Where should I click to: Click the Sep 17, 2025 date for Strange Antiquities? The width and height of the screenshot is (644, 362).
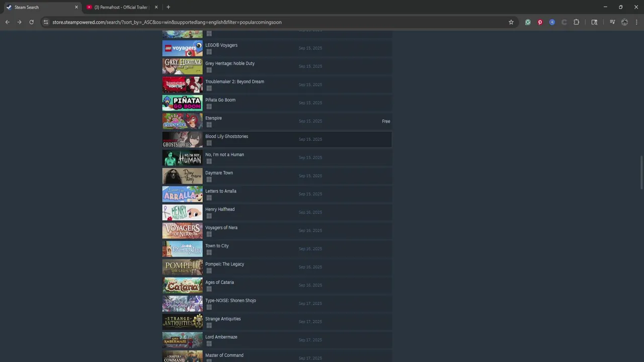point(310,322)
